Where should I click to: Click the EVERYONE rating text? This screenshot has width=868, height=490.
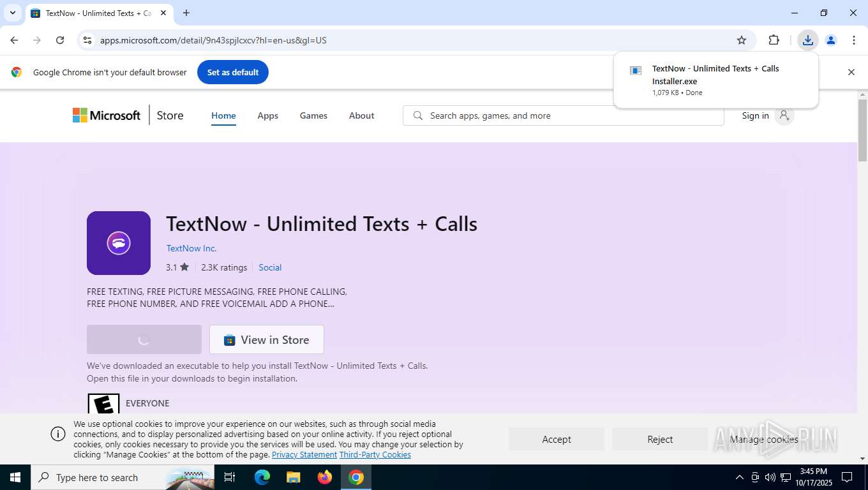(147, 403)
